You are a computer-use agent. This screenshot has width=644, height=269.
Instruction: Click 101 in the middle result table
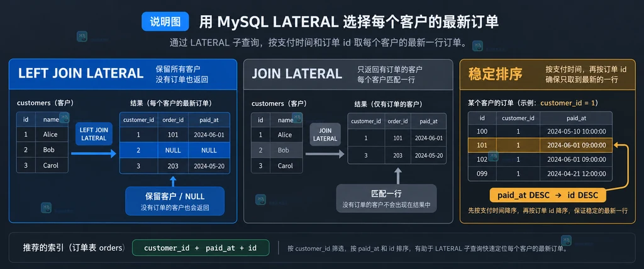point(397,138)
